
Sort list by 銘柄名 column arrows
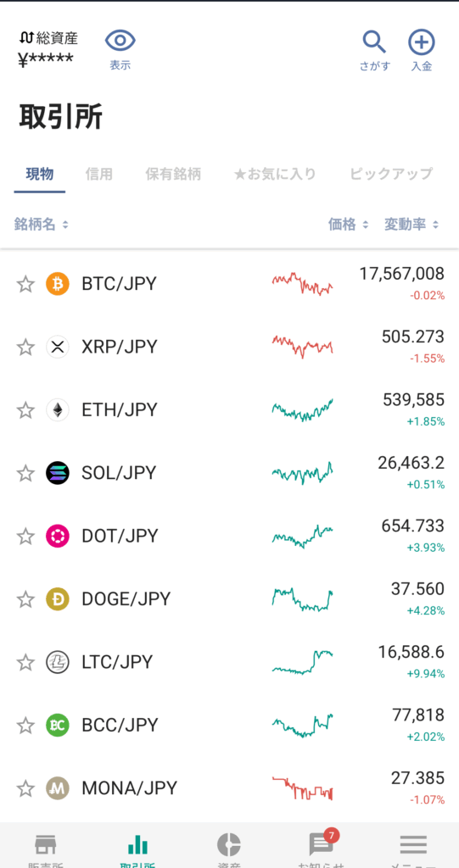coord(65,225)
